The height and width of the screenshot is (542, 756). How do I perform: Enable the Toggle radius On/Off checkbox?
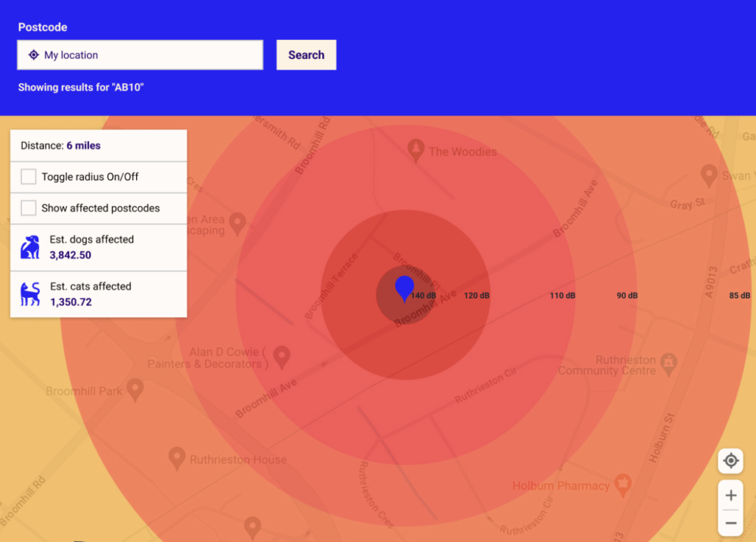coord(29,176)
